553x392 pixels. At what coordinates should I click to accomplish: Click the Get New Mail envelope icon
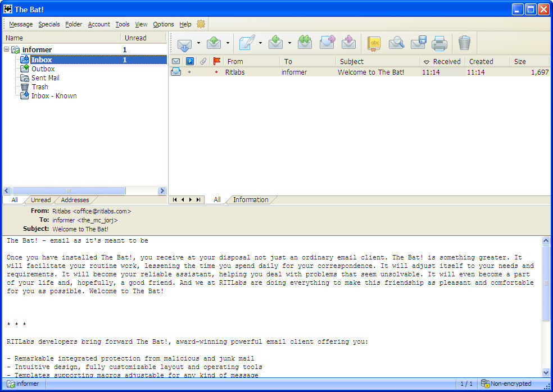tap(184, 44)
